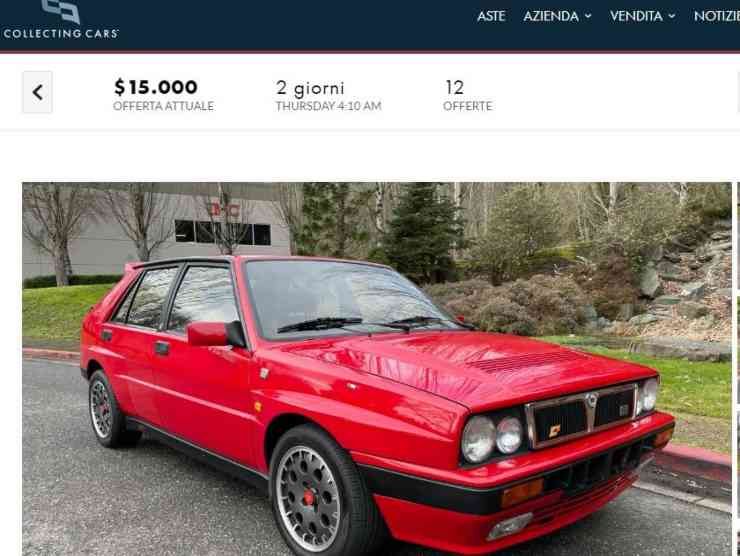This screenshot has height=556, width=740.
Task: Open the VENDITA menu label
Action: tap(636, 16)
